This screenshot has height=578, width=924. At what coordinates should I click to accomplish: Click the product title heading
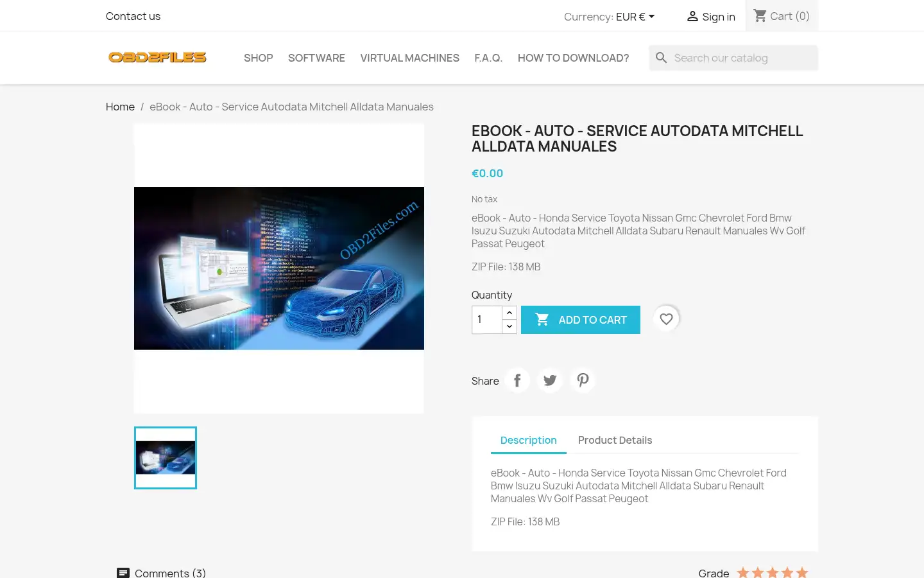point(637,139)
